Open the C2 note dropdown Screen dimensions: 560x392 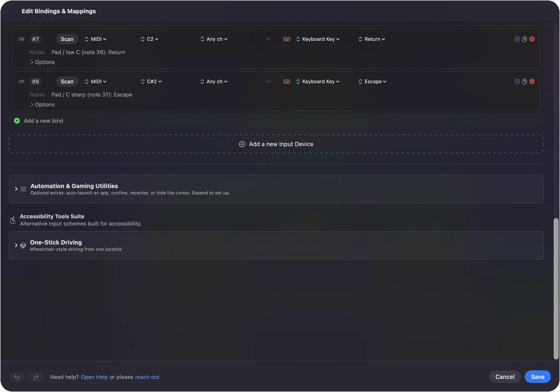pos(150,39)
